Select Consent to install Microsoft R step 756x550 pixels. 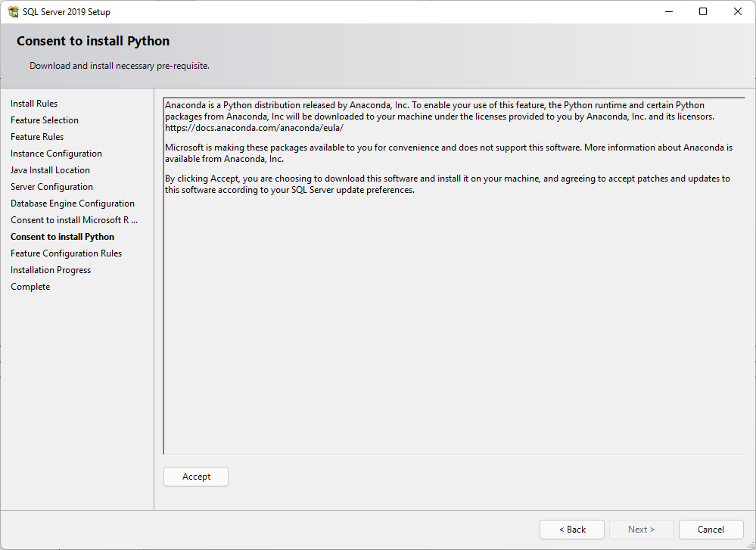pos(74,220)
